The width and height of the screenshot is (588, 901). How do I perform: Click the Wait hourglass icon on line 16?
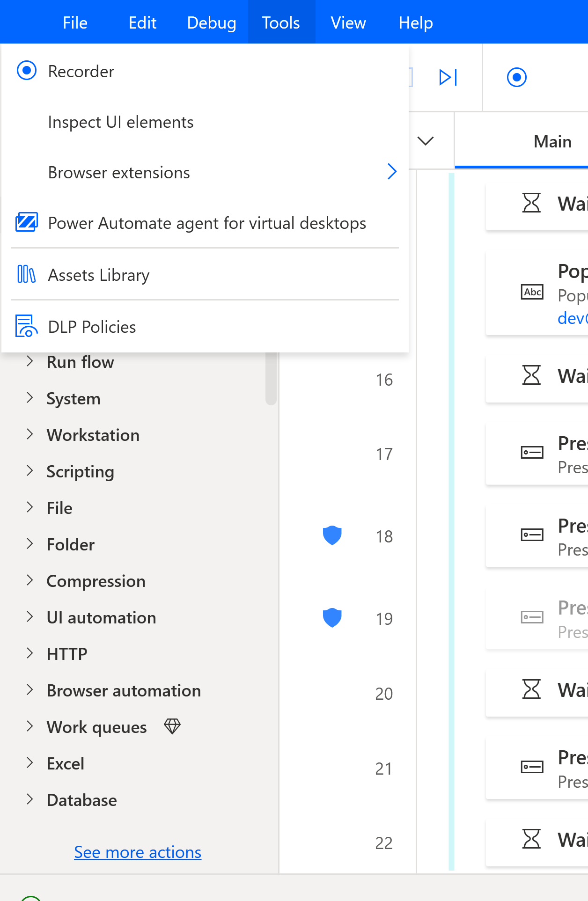(531, 375)
